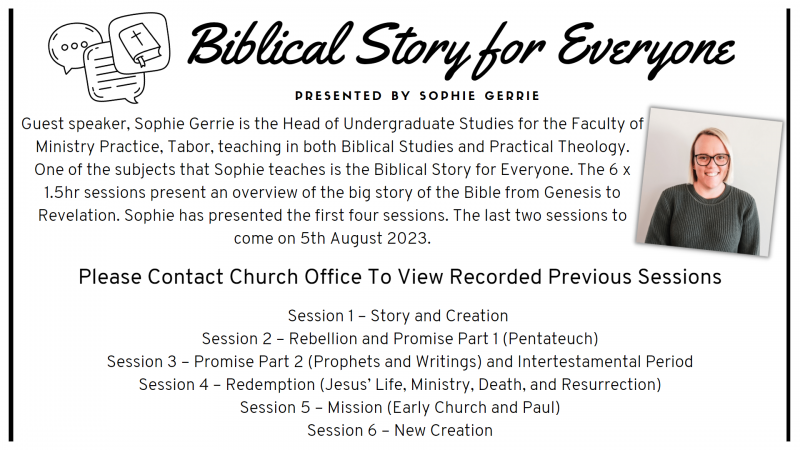Select Session 2 – Rebellion and Promise Part 1

click(x=399, y=339)
